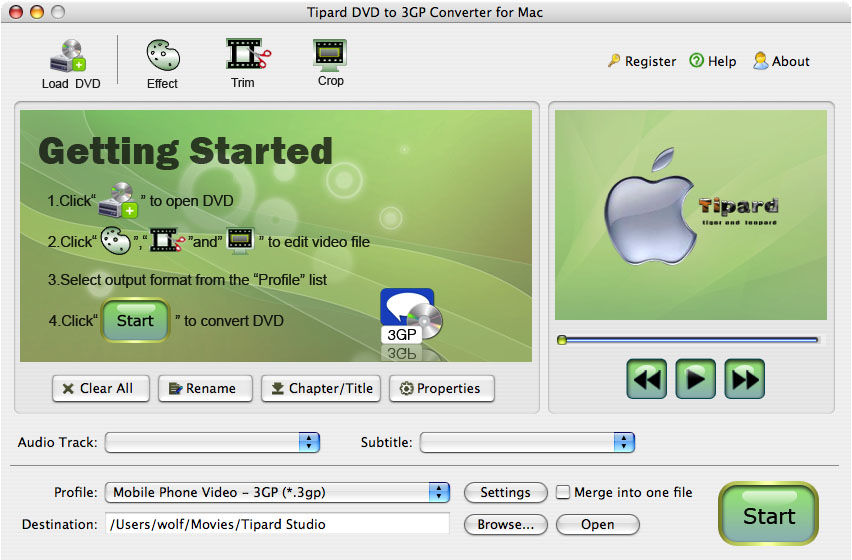Click film-scissors Trim icon in step 2

(x=167, y=240)
